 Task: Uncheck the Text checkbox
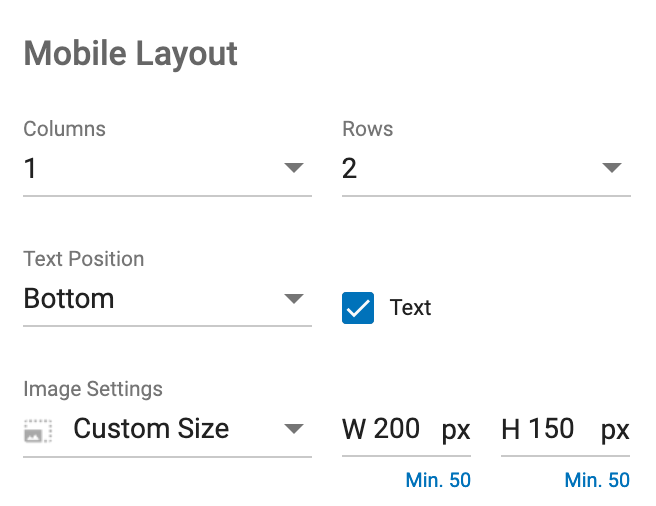pyautogui.click(x=358, y=308)
